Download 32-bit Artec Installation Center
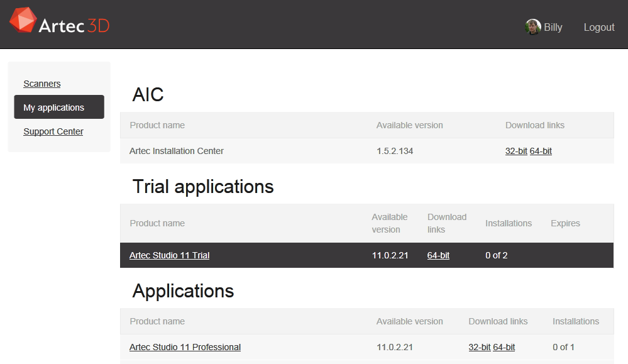 click(516, 151)
